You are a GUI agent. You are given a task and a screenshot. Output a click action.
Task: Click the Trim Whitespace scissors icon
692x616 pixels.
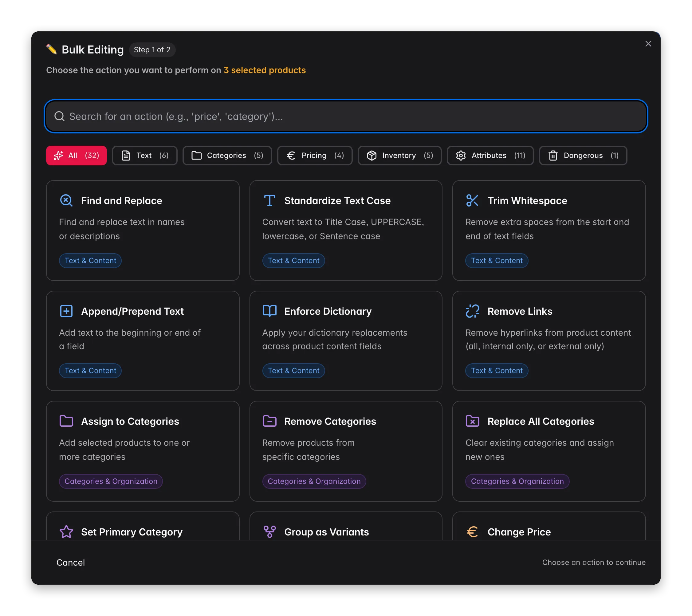[472, 200]
